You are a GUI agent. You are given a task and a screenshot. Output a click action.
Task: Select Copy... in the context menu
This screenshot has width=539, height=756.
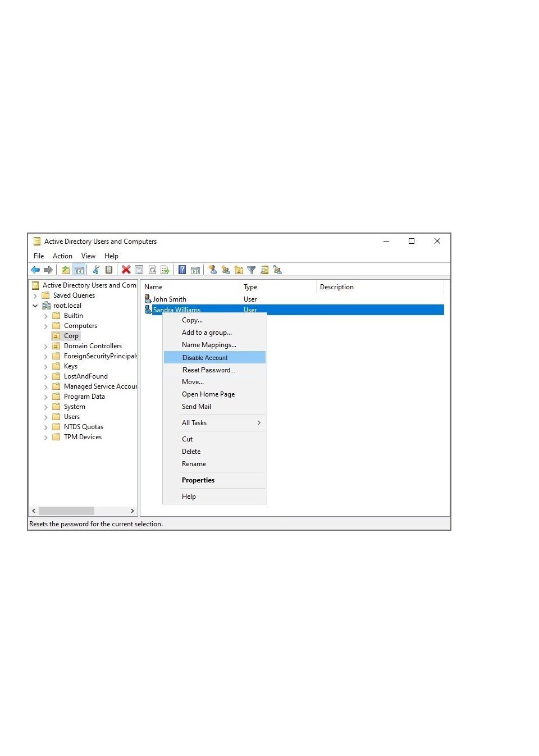(214, 320)
